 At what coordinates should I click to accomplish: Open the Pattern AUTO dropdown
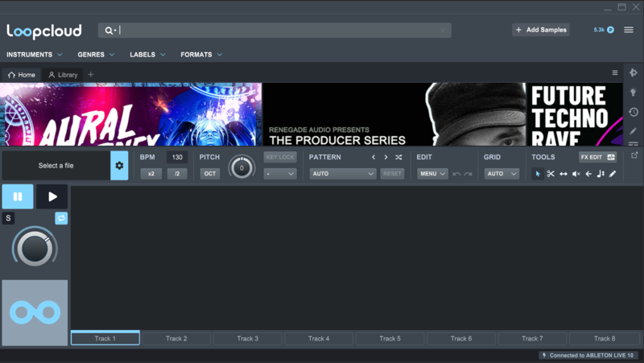[343, 174]
